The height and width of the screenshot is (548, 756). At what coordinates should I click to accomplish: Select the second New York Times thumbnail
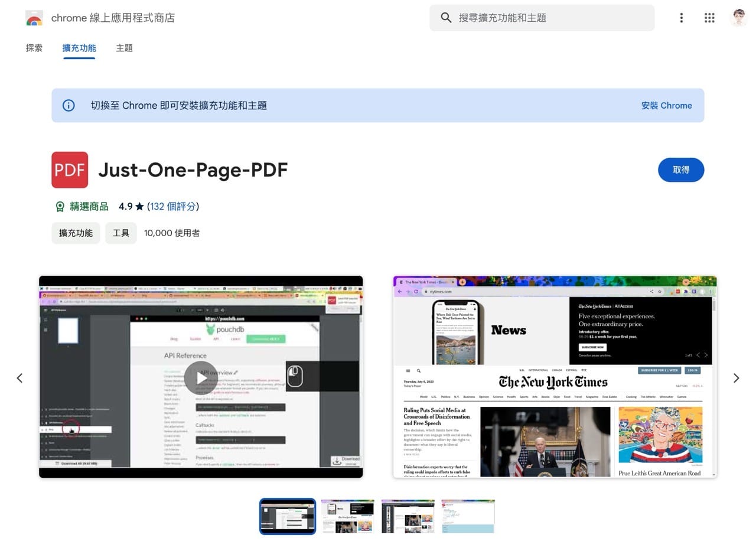click(x=348, y=516)
